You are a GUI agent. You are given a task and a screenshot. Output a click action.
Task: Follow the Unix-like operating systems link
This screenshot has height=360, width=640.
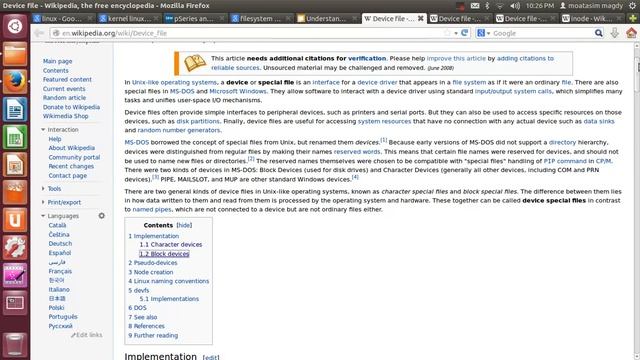pos(174,82)
